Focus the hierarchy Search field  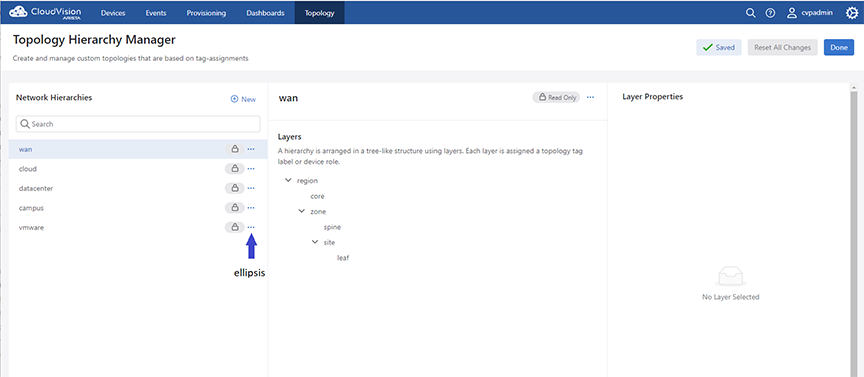coord(138,124)
